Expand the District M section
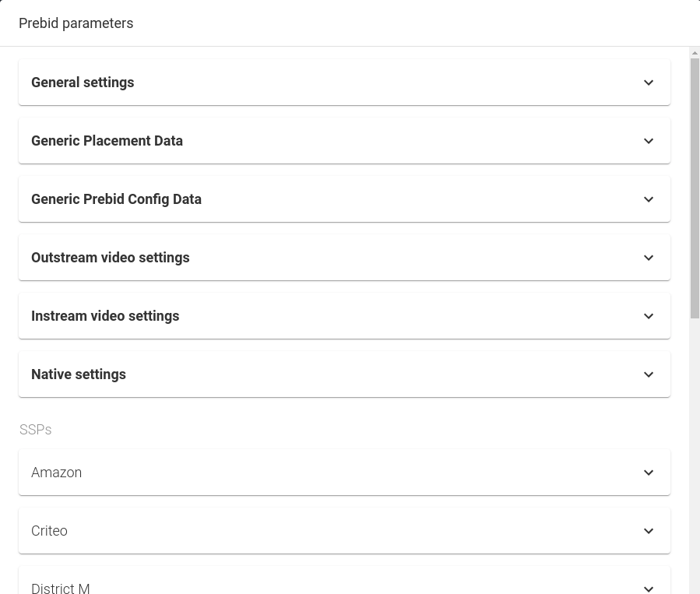The width and height of the screenshot is (700, 594). 344,586
